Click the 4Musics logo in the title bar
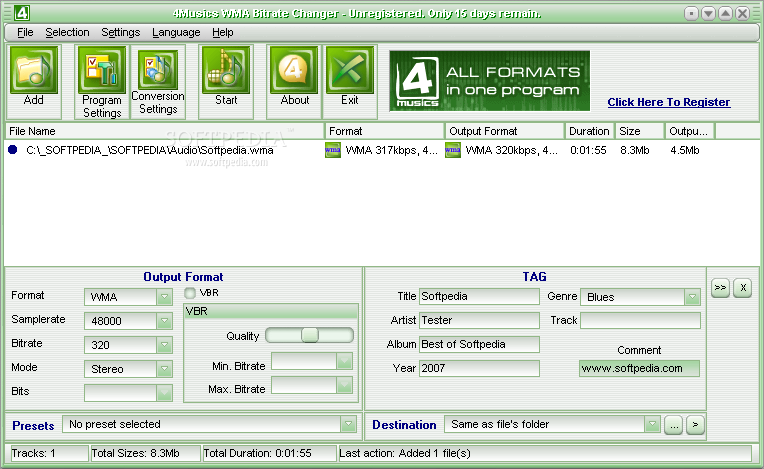764x469 pixels. click(21, 13)
